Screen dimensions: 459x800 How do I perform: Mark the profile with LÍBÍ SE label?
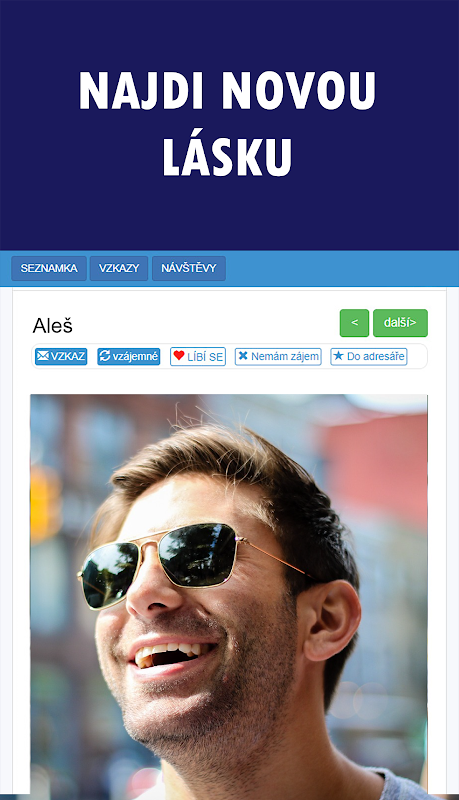click(205, 357)
